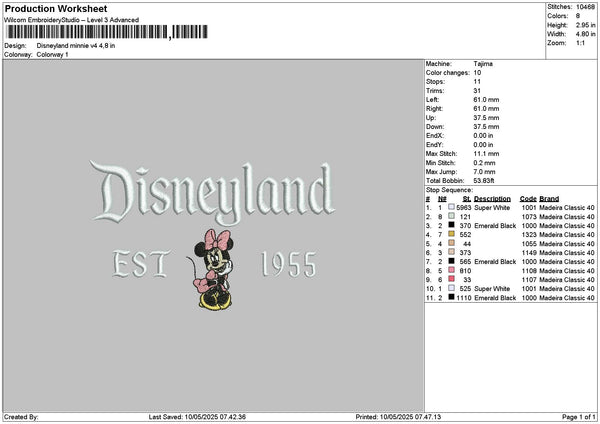Click the black swatch in stop 7 row
Image resolution: width=600 pixels, height=424 pixels.
[x=452, y=261]
